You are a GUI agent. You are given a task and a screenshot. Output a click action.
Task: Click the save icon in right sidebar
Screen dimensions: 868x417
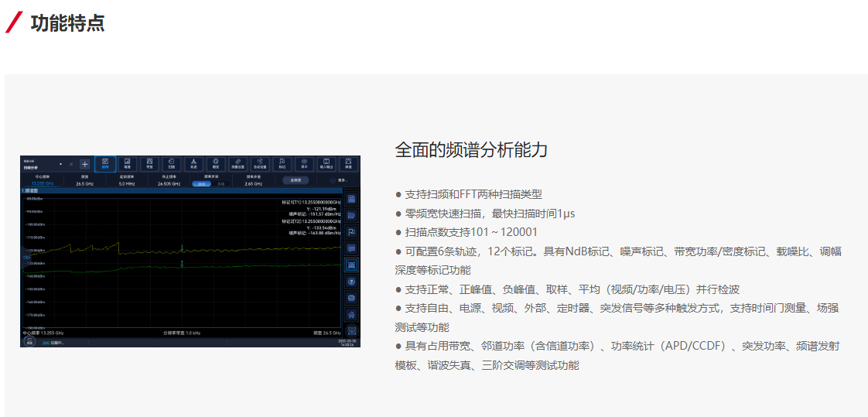tap(351, 199)
